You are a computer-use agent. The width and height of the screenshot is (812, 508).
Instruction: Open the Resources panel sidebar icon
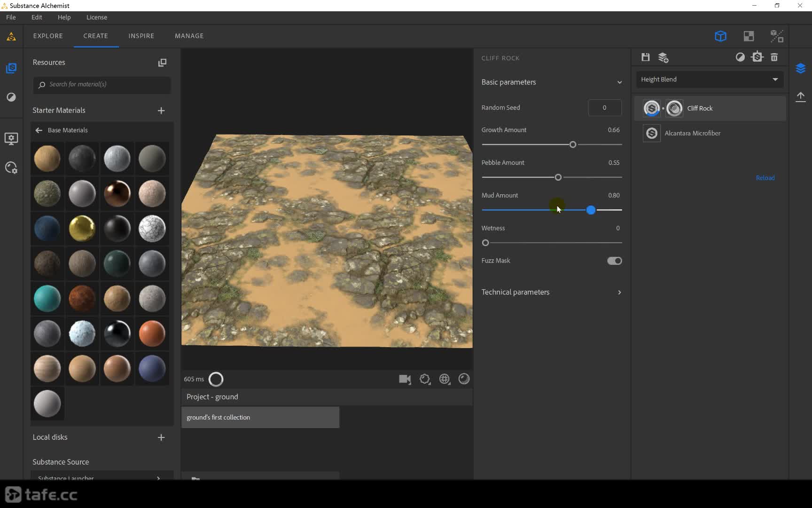click(11, 68)
